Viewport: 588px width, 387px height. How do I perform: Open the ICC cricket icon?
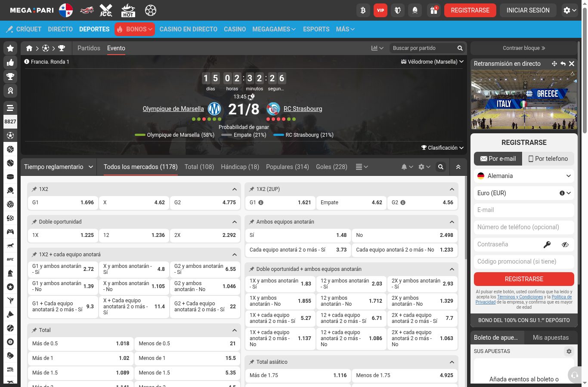tap(106, 10)
